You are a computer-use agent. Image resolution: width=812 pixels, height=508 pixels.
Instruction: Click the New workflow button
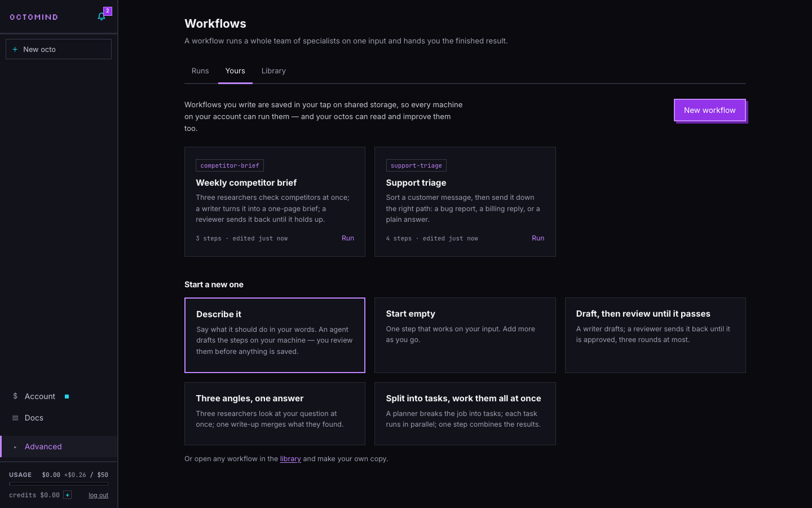click(710, 110)
